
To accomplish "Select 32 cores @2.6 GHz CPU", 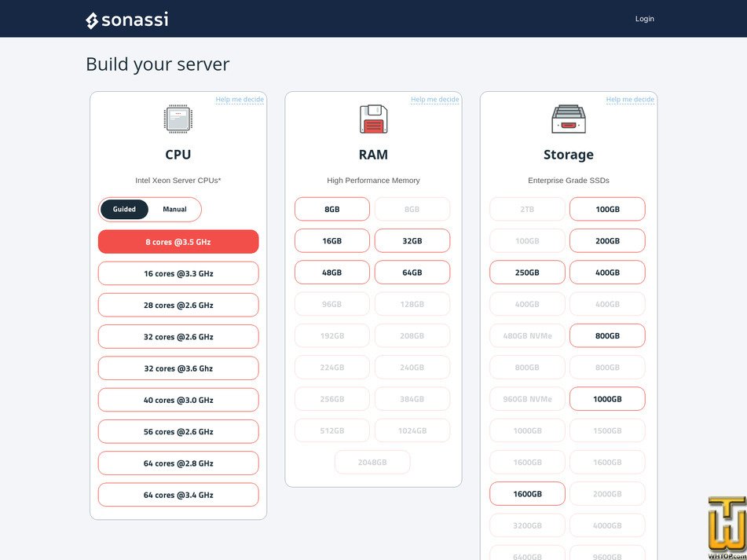I will pyautogui.click(x=178, y=337).
